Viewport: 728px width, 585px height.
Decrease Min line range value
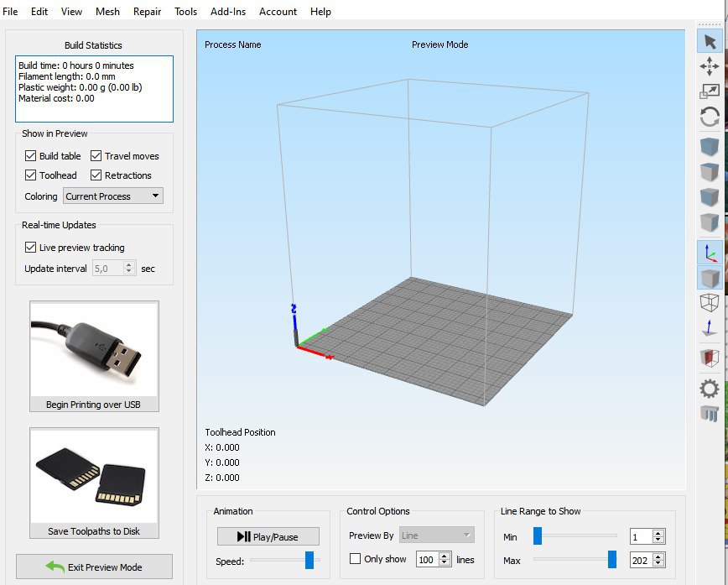(x=658, y=540)
